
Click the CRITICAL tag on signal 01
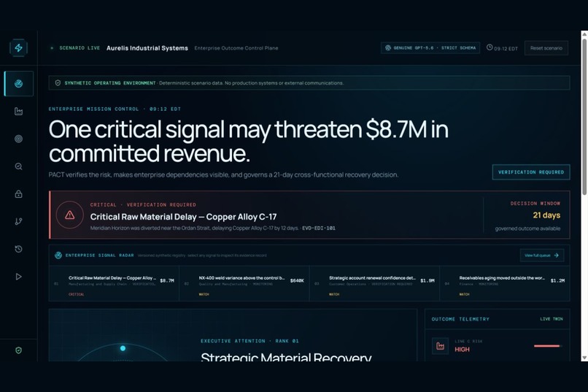click(76, 294)
